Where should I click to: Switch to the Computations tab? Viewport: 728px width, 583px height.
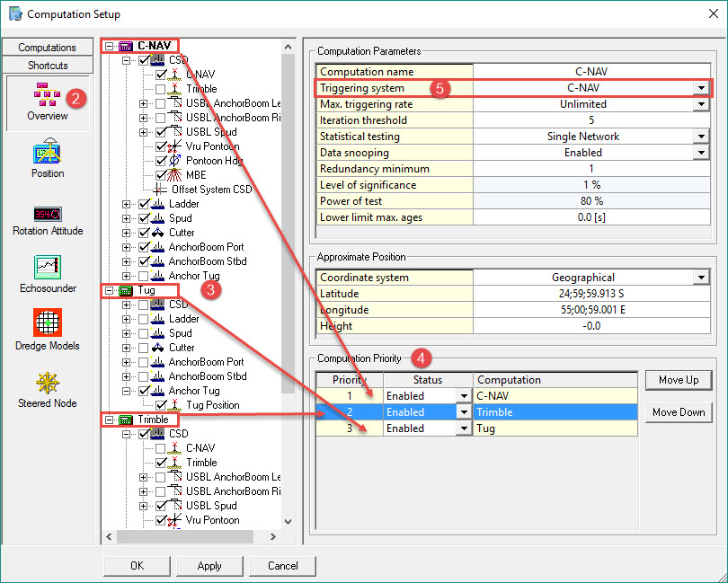pyautogui.click(x=47, y=48)
